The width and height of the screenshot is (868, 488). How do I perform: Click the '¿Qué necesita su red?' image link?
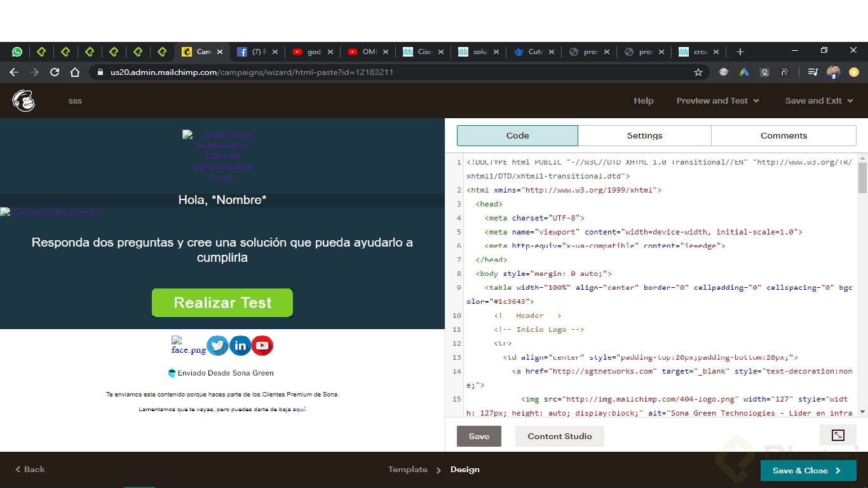(x=50, y=212)
